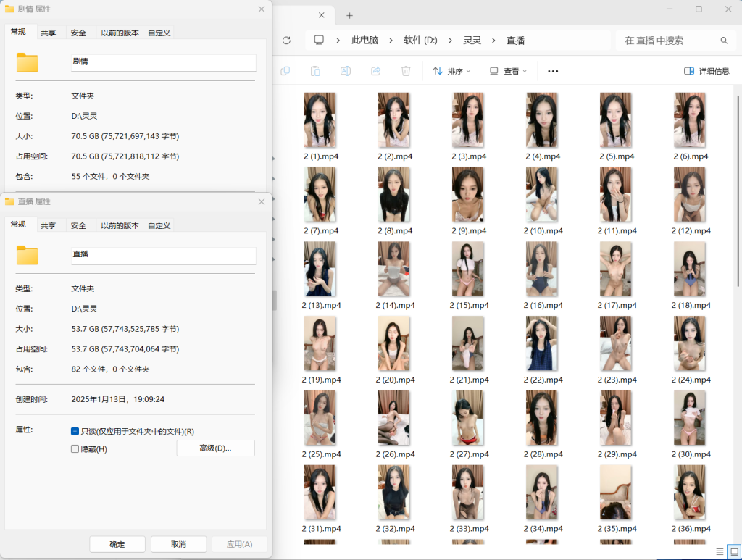Viewport: 742px width, 560px height.
Task: Expand the chevron after 软件 (D:) breadcrumb
Action: click(x=449, y=41)
